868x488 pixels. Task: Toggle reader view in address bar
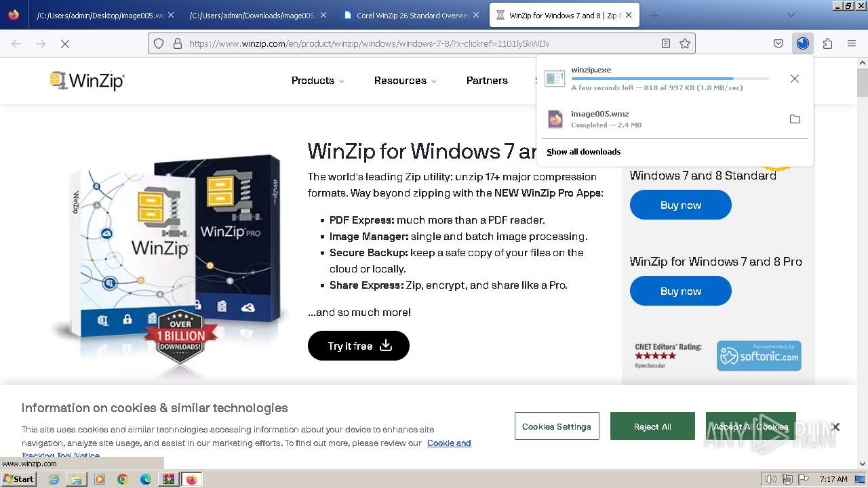click(x=666, y=43)
